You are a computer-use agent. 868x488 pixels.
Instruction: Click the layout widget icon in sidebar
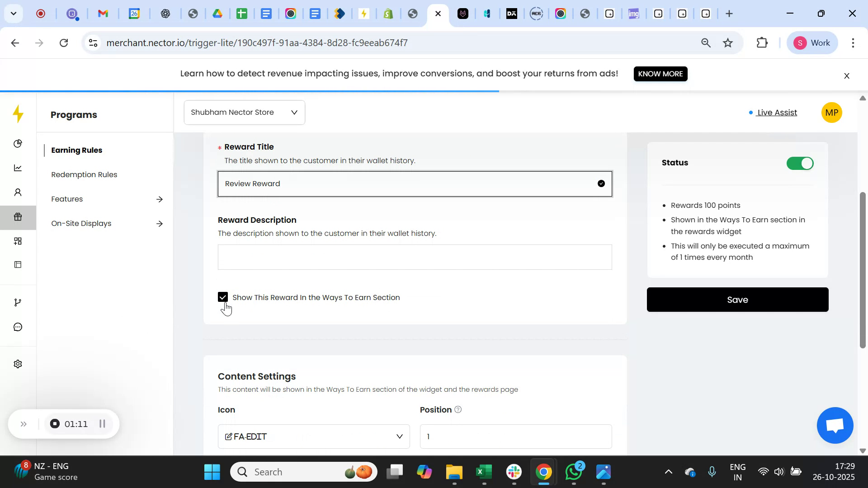[x=18, y=264]
